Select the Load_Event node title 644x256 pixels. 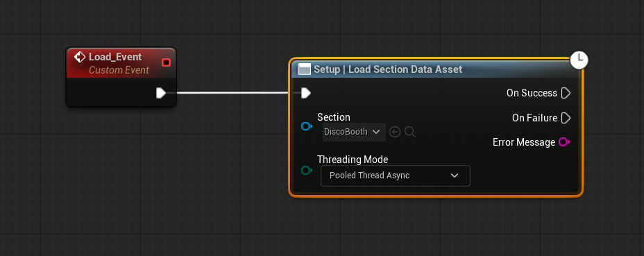point(115,57)
